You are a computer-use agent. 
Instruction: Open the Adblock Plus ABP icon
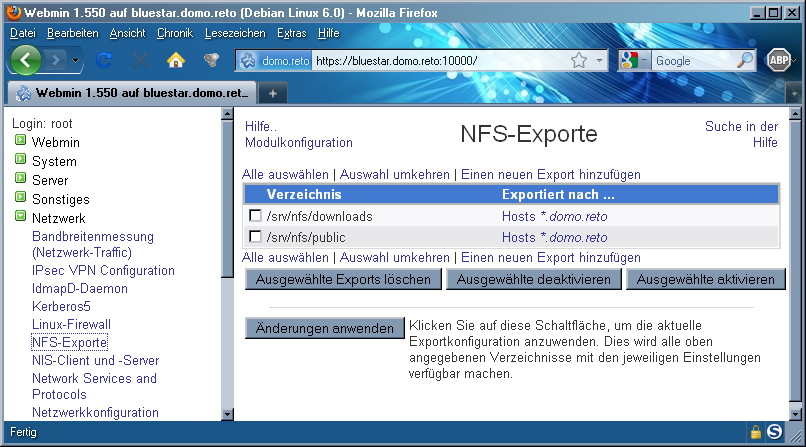779,61
